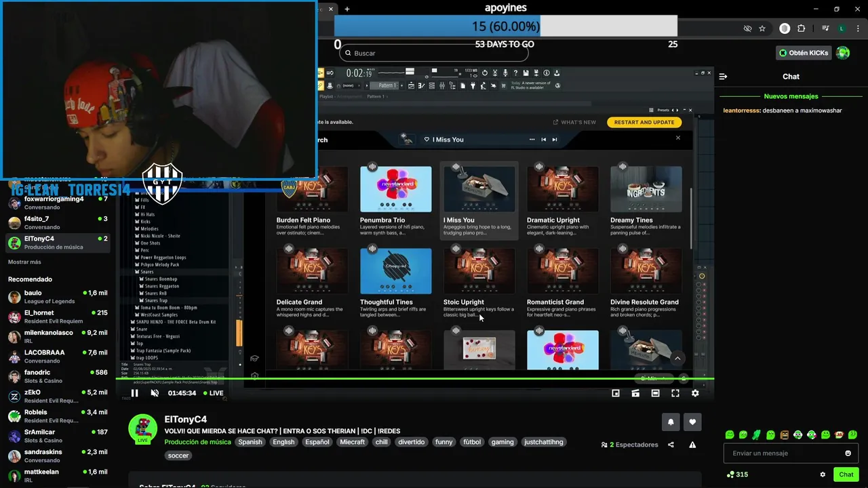Click the ElTonyC4 channel avatar
Screen dimensions: 868x488
click(x=143, y=428)
